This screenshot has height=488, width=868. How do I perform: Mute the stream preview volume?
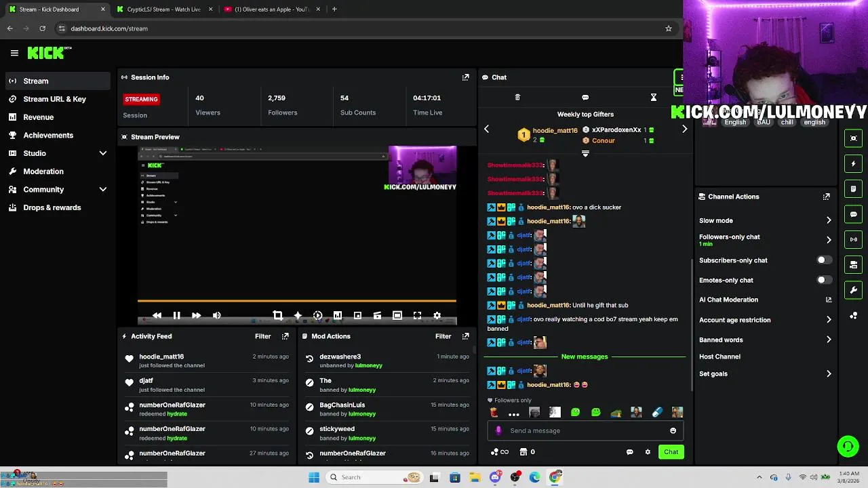point(216,315)
